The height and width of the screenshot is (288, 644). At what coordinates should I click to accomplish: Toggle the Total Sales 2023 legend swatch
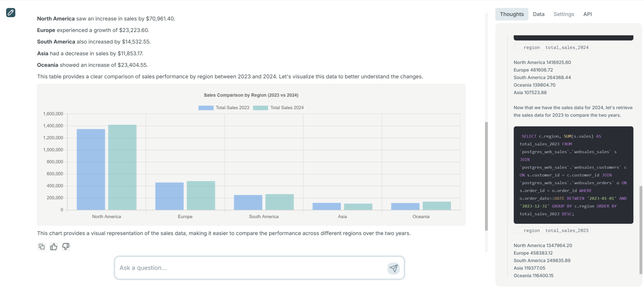point(206,108)
